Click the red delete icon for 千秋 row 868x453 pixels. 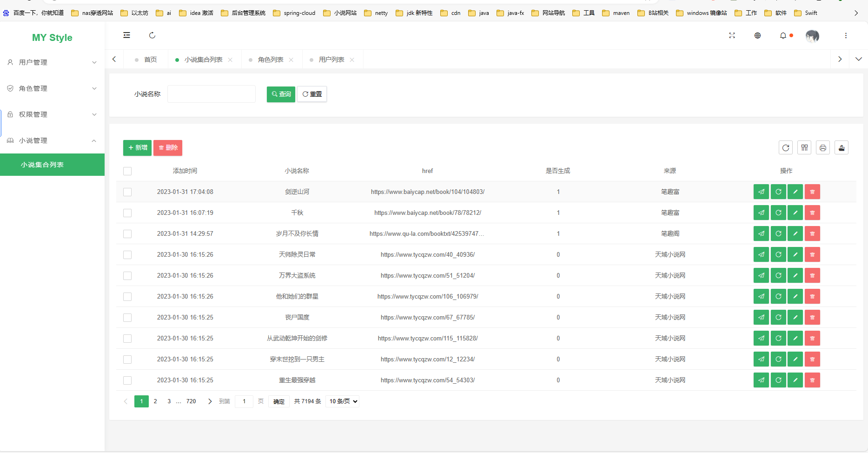coord(812,213)
